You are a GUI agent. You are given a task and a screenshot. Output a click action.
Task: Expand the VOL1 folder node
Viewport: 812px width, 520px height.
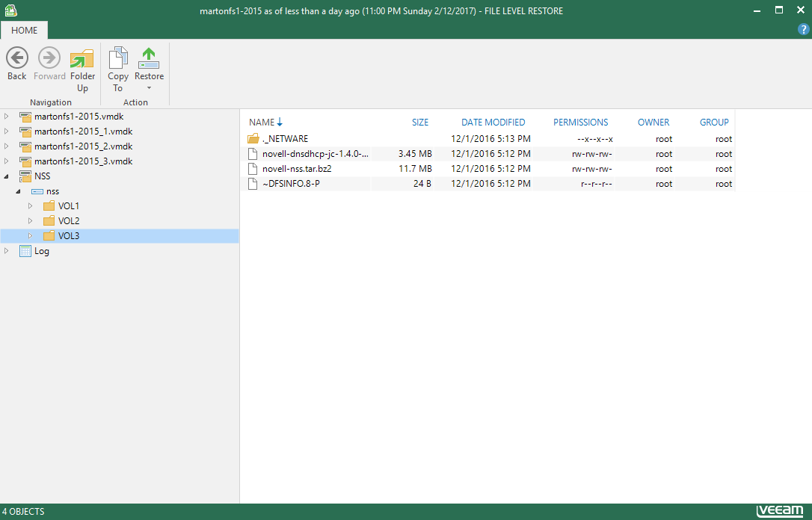tap(31, 206)
